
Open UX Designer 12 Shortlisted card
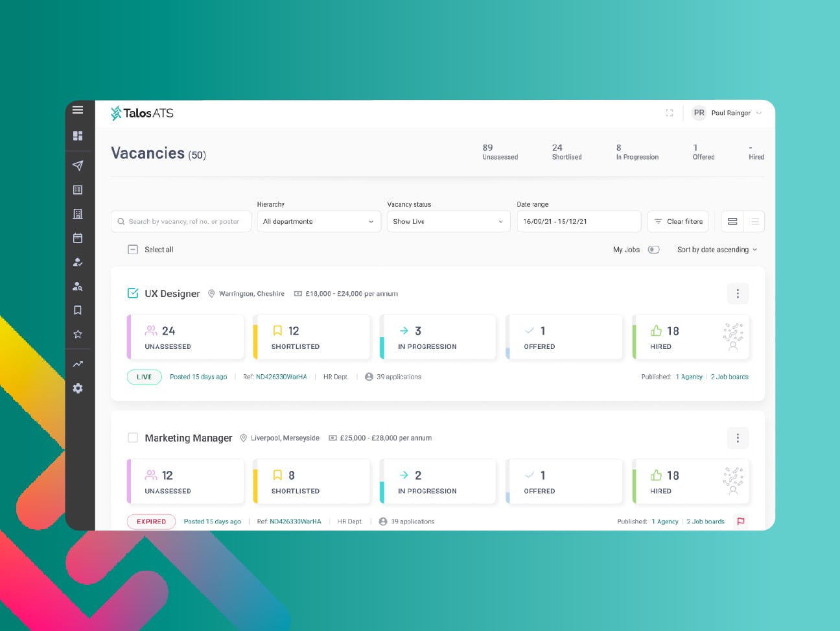(x=312, y=337)
